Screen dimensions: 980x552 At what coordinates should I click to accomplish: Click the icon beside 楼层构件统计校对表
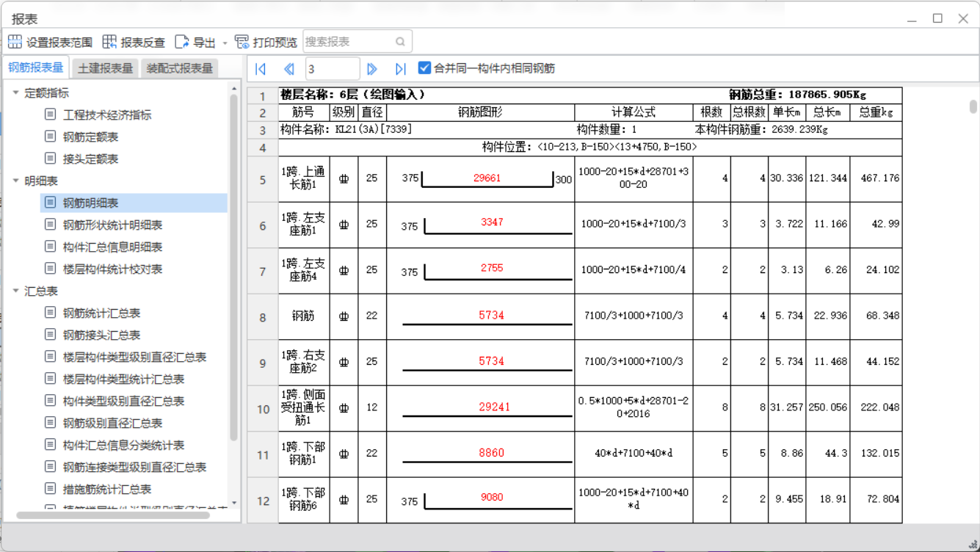coord(50,269)
